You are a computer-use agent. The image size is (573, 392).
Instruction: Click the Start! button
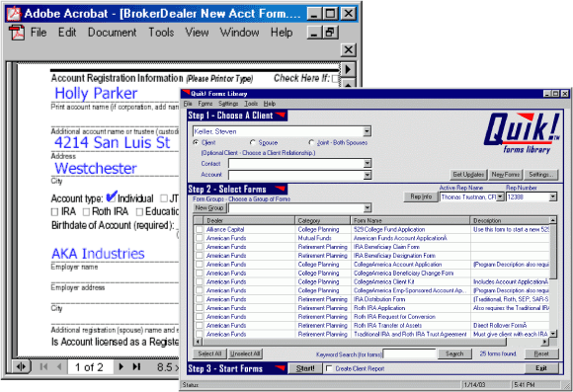point(305,368)
